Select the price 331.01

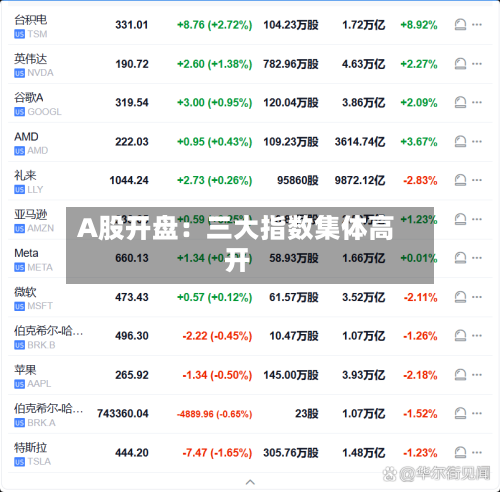131,25
